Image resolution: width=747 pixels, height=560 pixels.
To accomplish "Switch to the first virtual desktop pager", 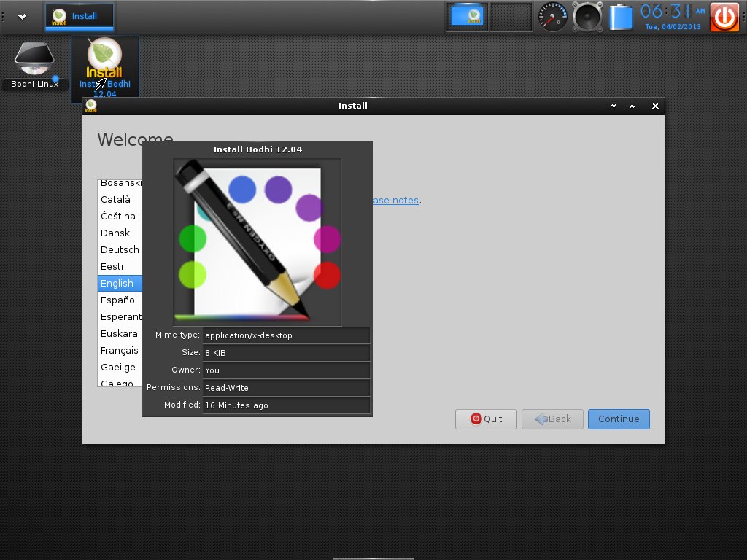I will pyautogui.click(x=467, y=17).
